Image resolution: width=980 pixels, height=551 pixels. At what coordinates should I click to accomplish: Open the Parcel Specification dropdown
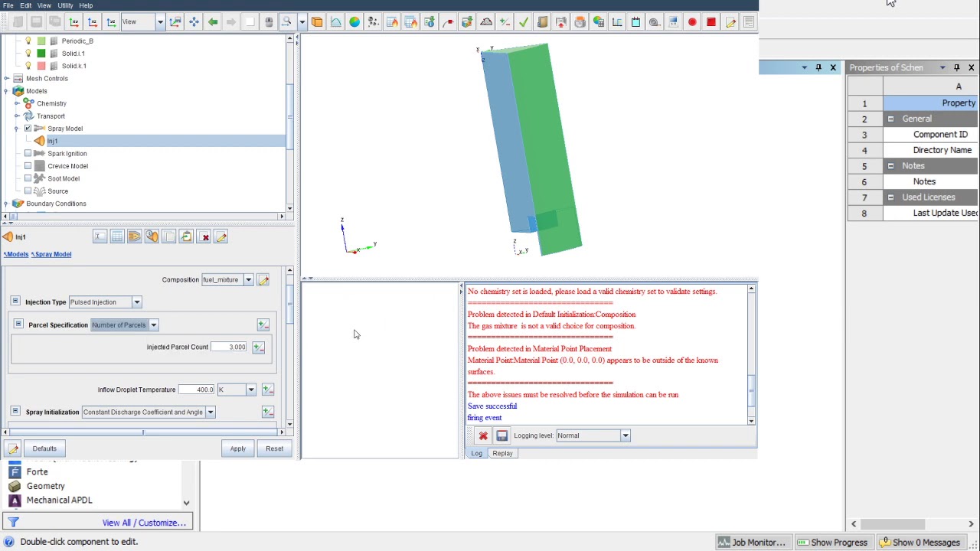(x=153, y=325)
